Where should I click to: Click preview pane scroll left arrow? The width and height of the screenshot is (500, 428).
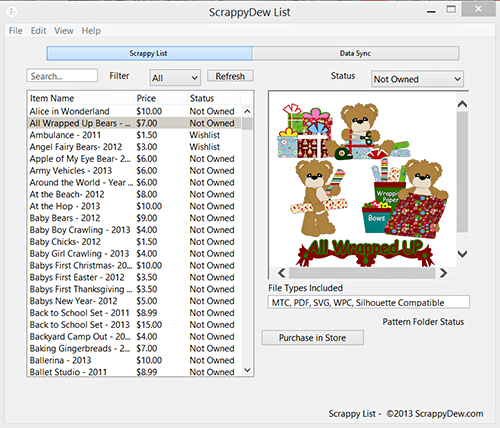pyautogui.click(x=282, y=273)
